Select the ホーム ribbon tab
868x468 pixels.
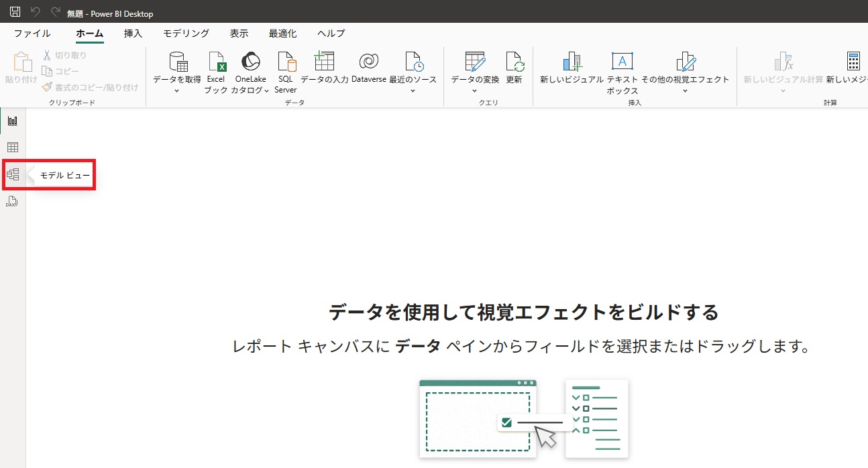point(90,34)
